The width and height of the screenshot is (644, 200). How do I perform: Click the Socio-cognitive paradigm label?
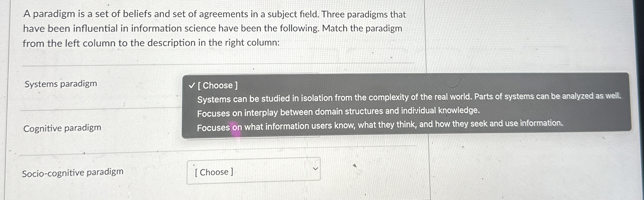pos(73,172)
